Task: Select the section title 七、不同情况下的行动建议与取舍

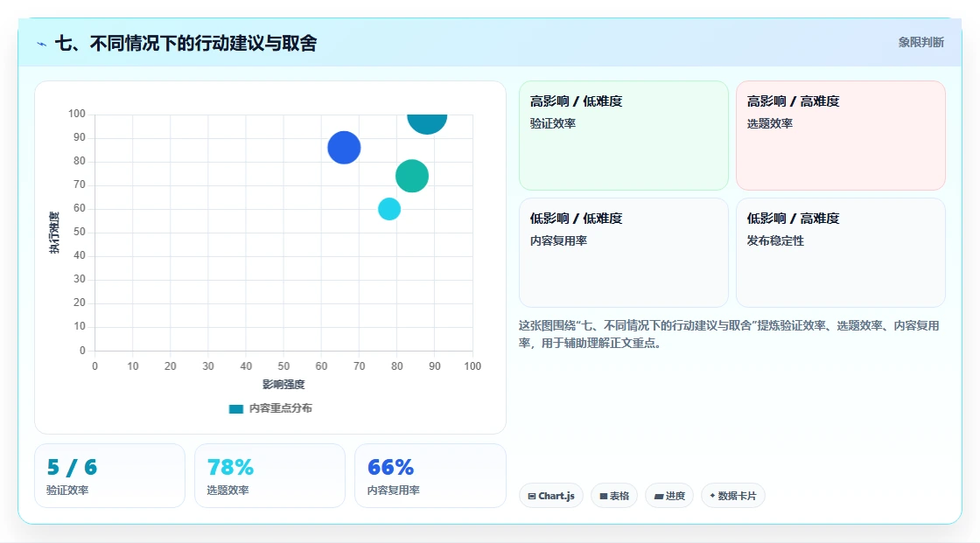Action: tap(185, 43)
